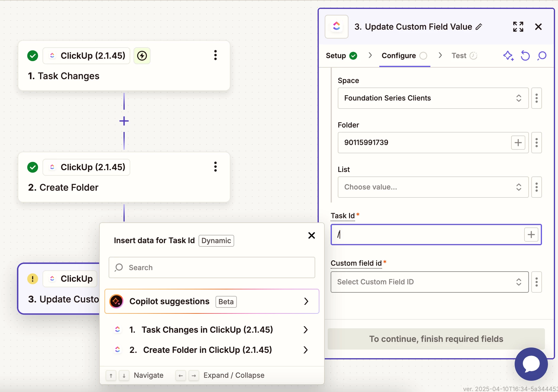Click plus button inside Task Id field

click(531, 235)
